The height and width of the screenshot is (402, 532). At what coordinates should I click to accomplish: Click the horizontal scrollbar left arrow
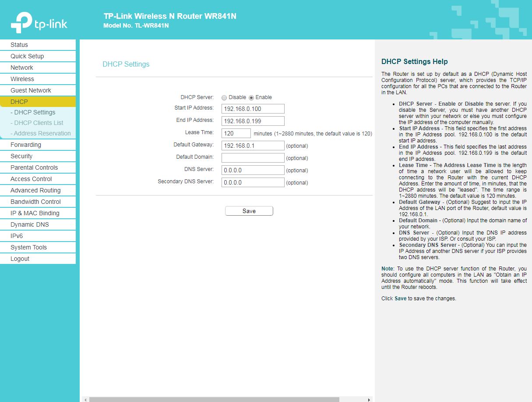click(85, 399)
